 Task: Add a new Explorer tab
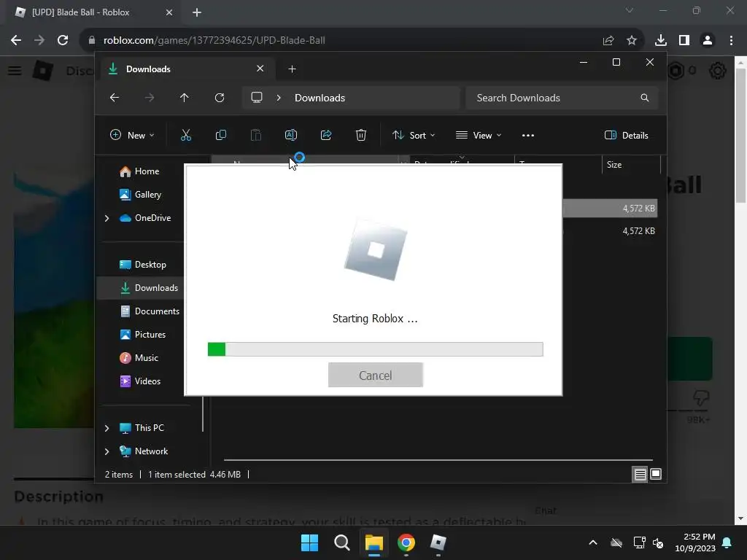292,69
